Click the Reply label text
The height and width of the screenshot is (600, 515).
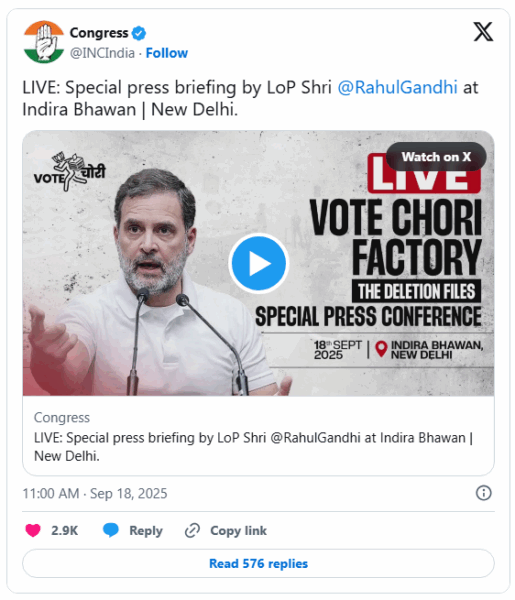point(146,531)
